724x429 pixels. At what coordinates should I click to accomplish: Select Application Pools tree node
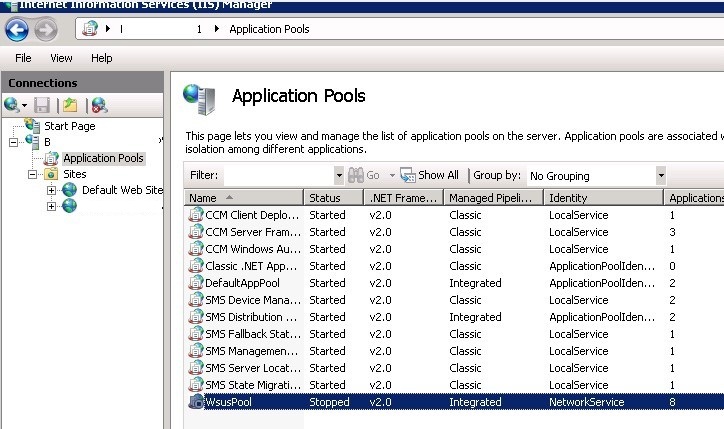103,158
